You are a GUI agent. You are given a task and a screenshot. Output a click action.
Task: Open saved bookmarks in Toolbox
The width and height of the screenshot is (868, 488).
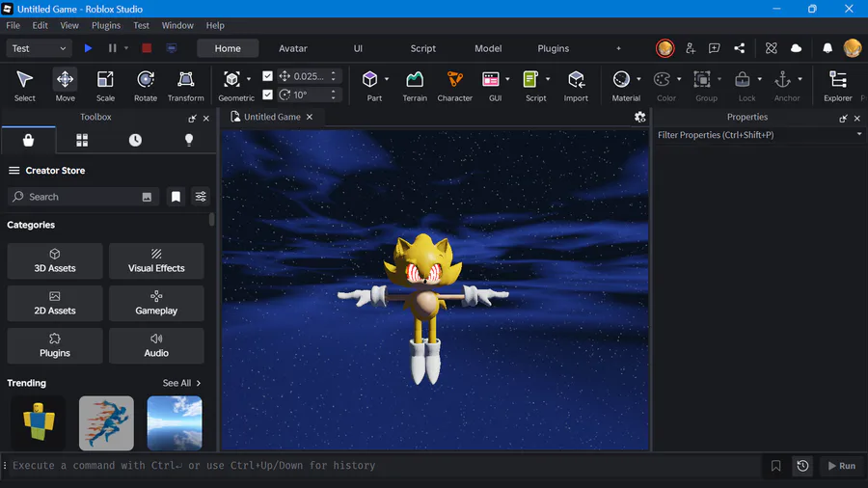click(x=176, y=197)
